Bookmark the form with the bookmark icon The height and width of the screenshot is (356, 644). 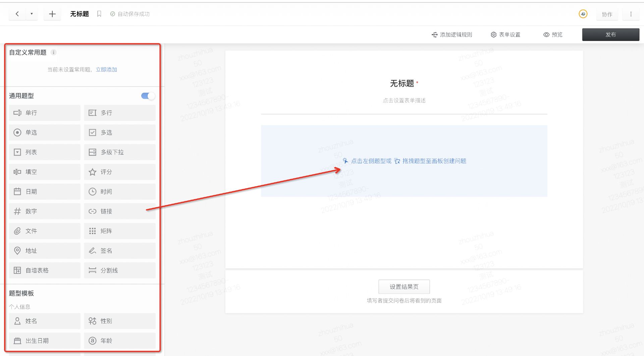pos(99,14)
